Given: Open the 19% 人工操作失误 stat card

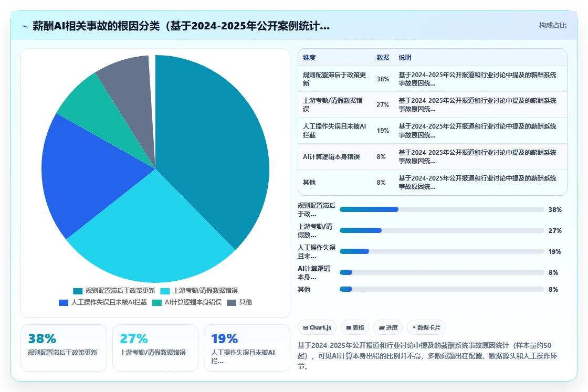Looking at the screenshot, I should pos(247,348).
